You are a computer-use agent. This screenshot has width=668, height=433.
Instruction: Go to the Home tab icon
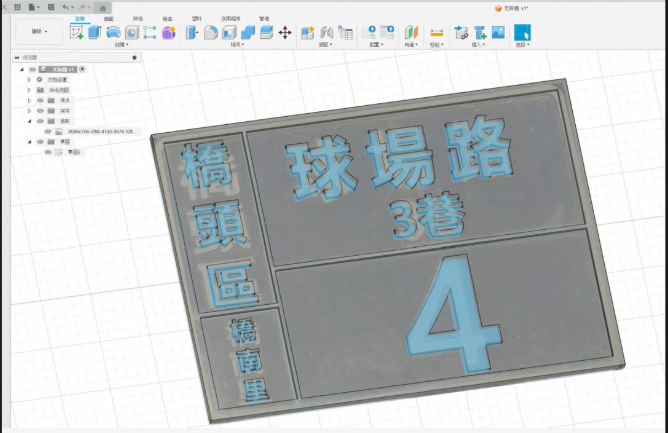[103, 8]
